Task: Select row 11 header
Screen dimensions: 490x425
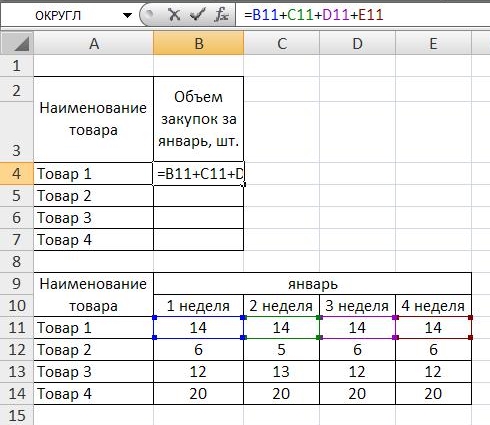Action: [17, 328]
